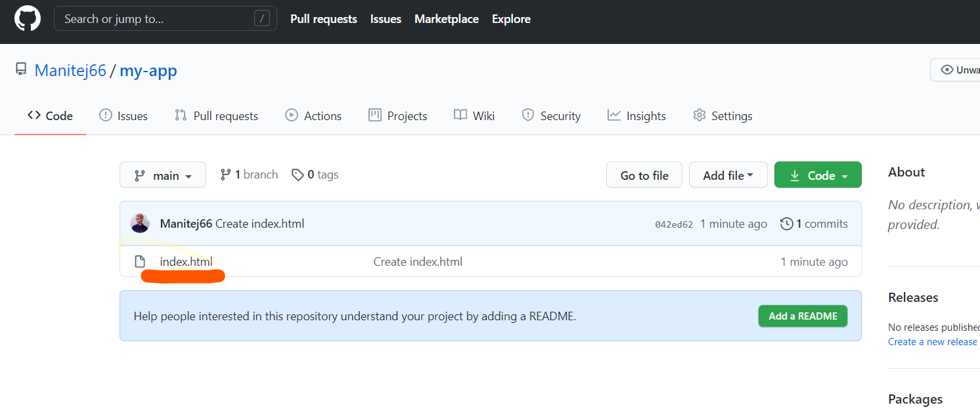Open the Actions tab

pos(313,115)
